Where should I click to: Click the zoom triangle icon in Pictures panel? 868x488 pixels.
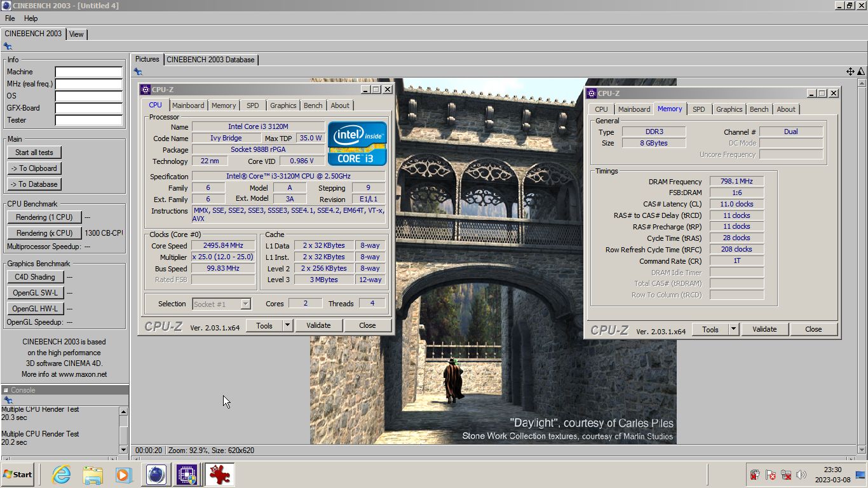[861, 72]
